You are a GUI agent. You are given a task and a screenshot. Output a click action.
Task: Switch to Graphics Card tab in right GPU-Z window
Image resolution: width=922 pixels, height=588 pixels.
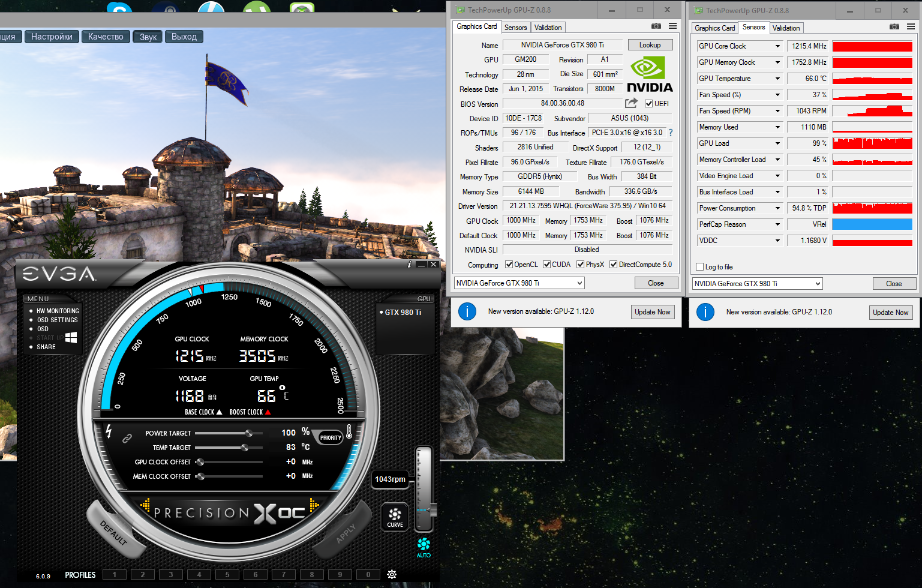click(714, 28)
